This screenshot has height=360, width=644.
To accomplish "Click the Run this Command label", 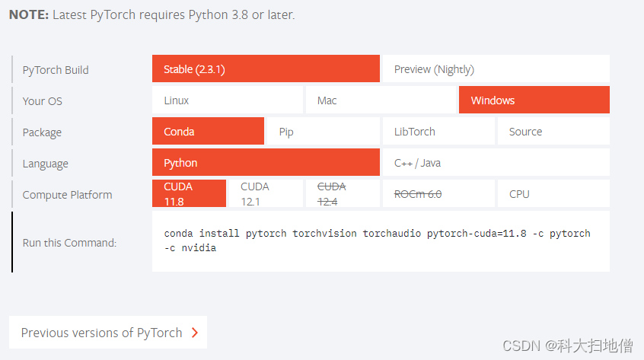I will point(69,243).
